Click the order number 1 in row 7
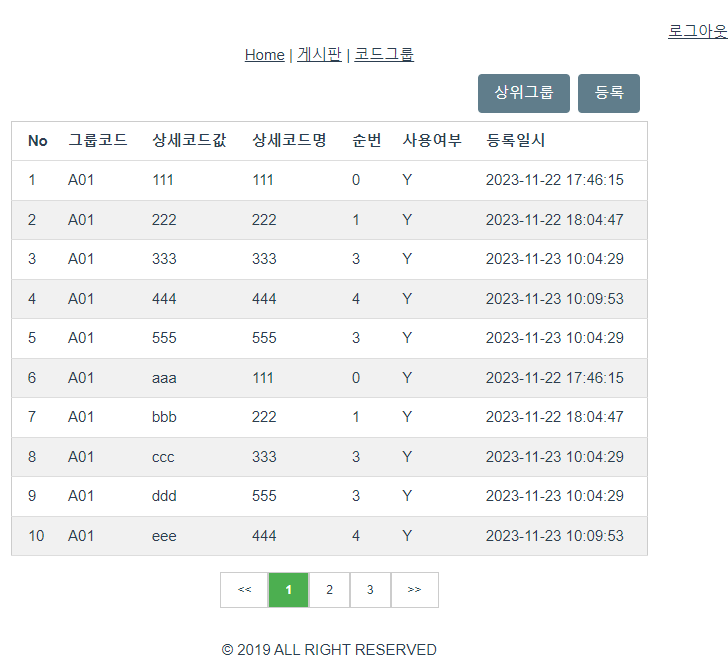This screenshot has height=666, width=728. pyautogui.click(x=356, y=417)
